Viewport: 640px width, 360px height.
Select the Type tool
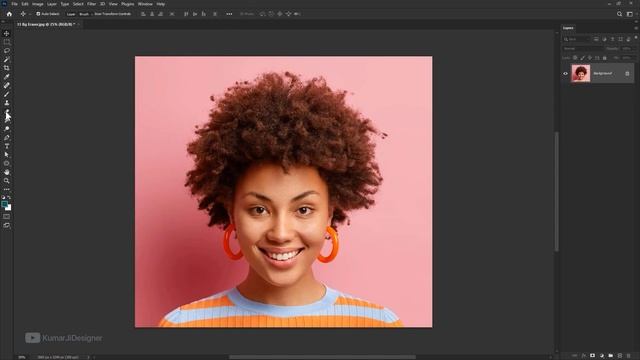7,146
